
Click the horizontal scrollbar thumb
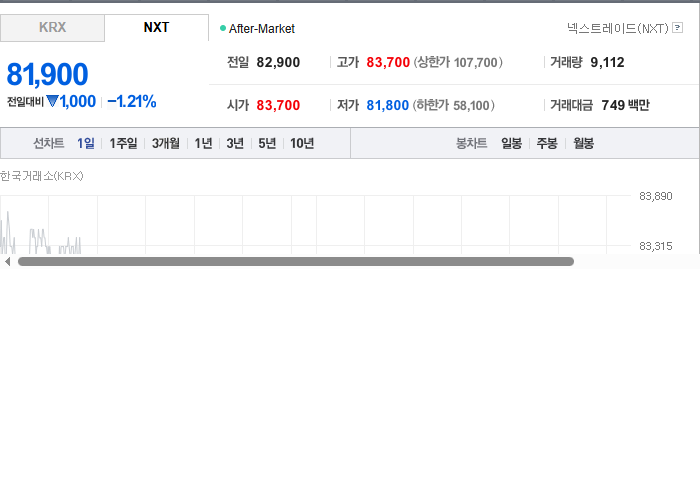pyautogui.click(x=296, y=262)
